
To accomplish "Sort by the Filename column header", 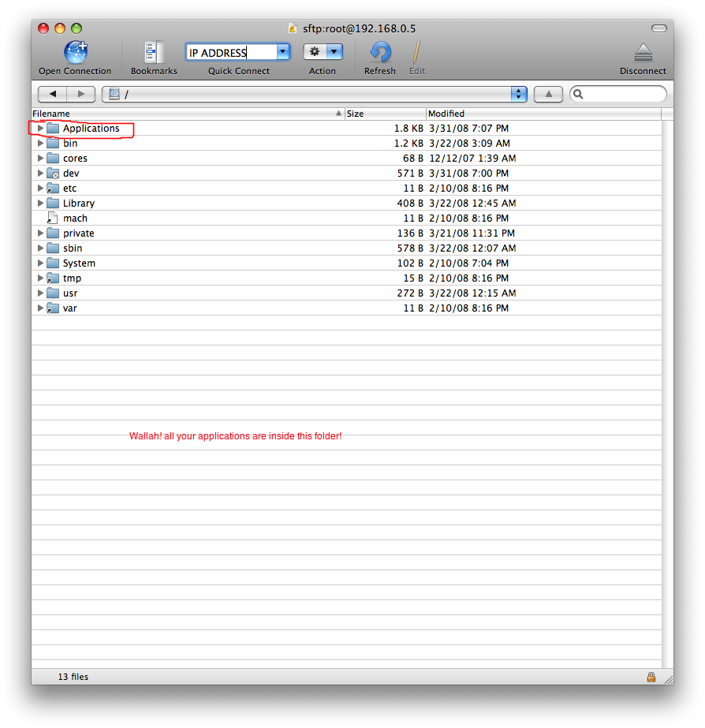I will click(x=188, y=114).
